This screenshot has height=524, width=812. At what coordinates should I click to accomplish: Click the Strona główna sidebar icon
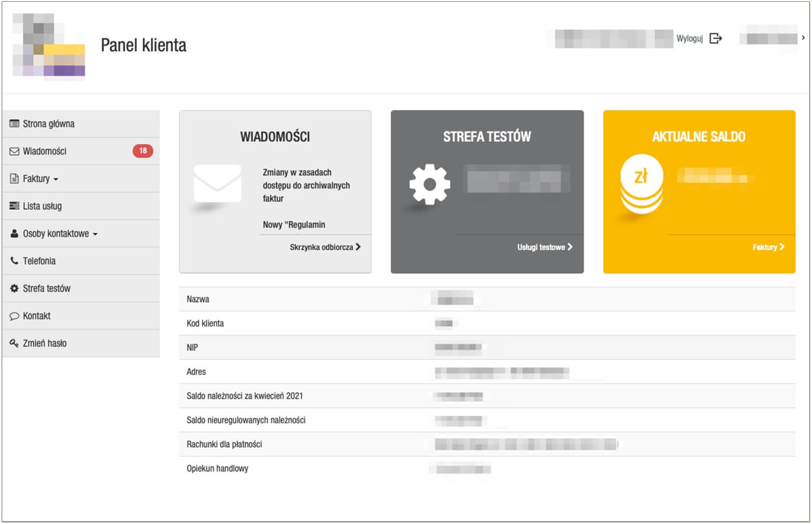click(14, 124)
